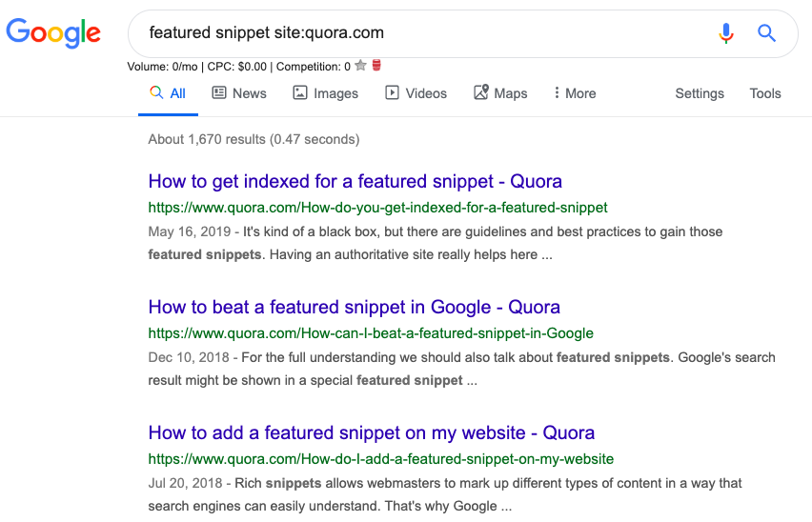Viewport: 812px width, 522px height.
Task: Click 'About 1,670 results' stats text
Action: 254,140
